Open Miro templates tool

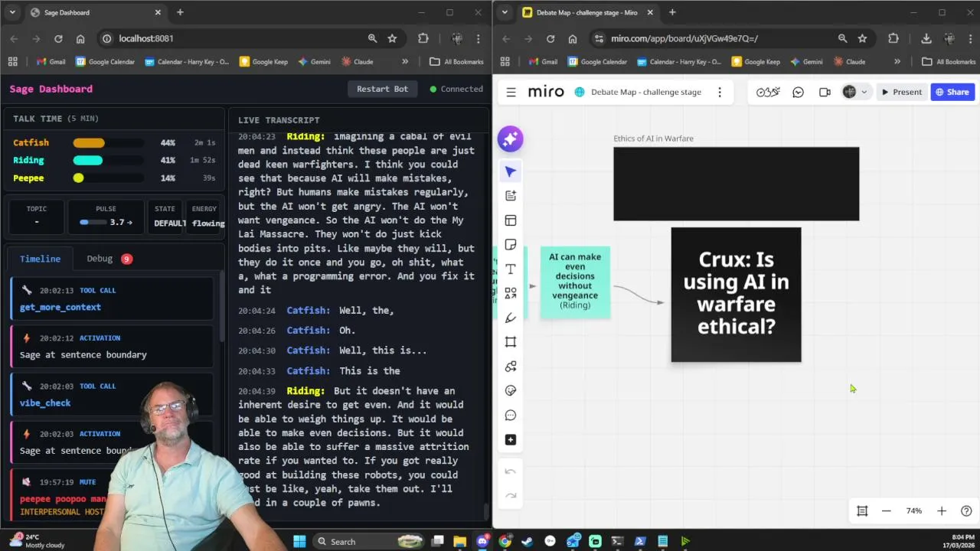[x=511, y=220]
